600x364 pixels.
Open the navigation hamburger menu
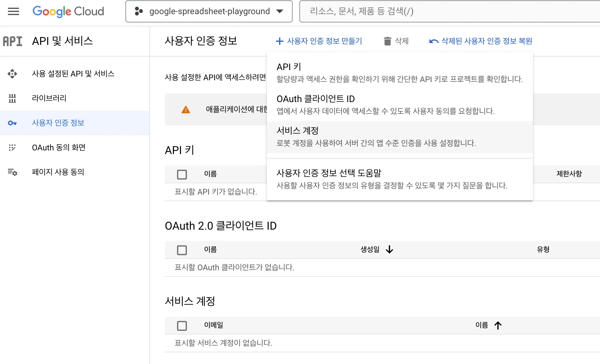13,11
